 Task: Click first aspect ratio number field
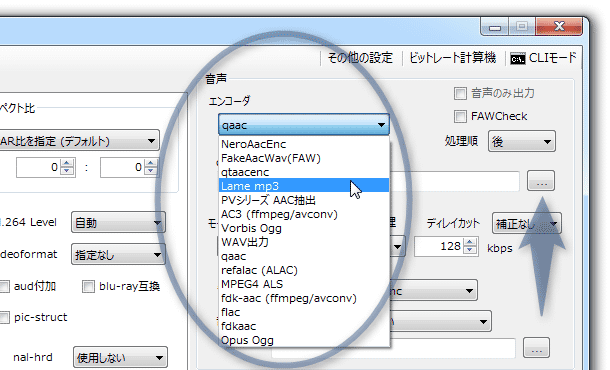point(38,167)
